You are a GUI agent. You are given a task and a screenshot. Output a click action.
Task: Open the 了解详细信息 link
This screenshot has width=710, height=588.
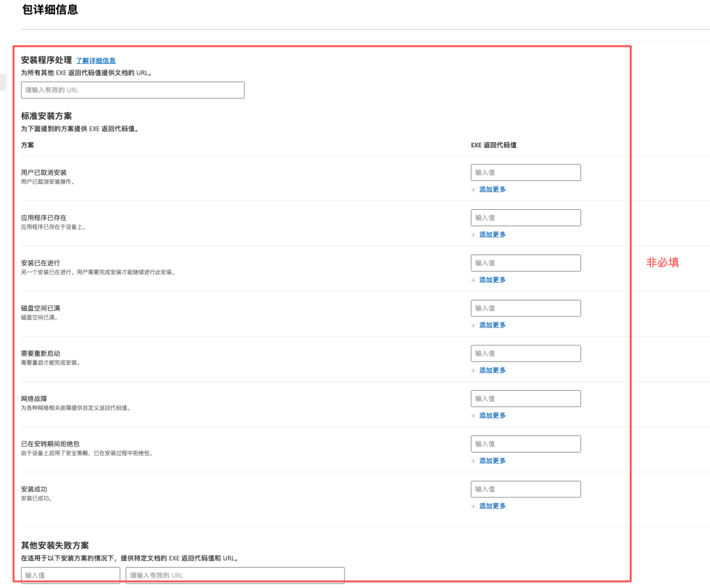click(95, 61)
